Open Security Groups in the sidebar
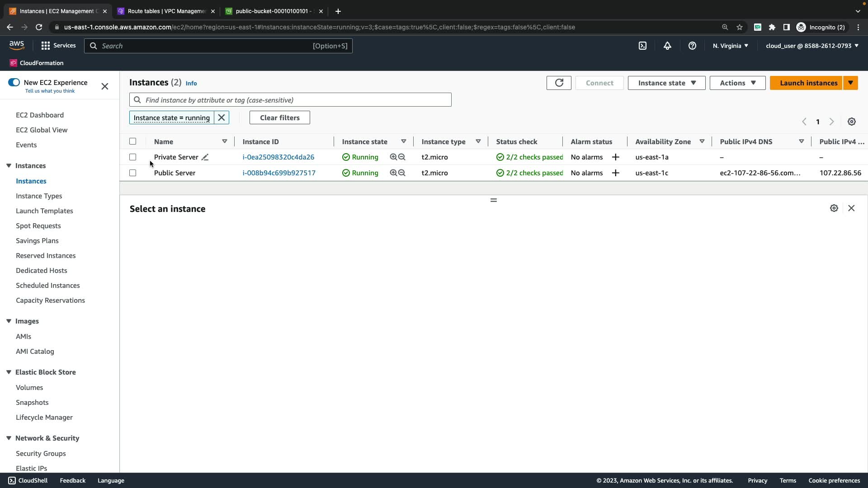 (41, 453)
